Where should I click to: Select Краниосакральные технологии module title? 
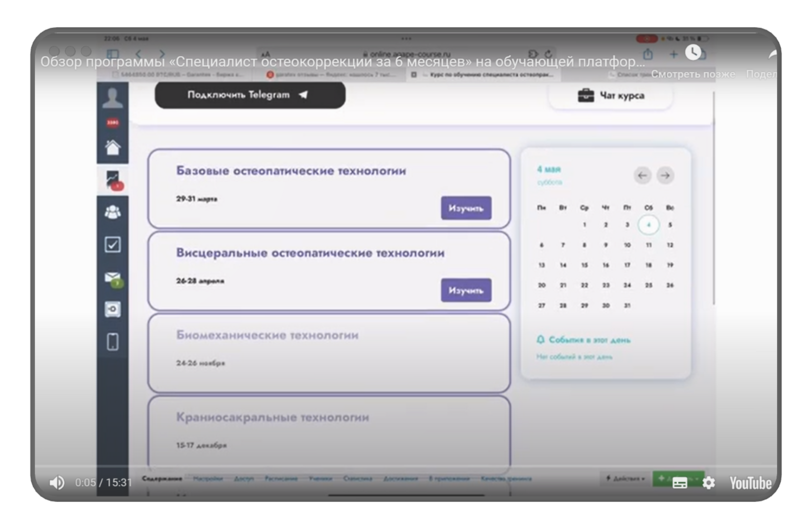tap(273, 417)
